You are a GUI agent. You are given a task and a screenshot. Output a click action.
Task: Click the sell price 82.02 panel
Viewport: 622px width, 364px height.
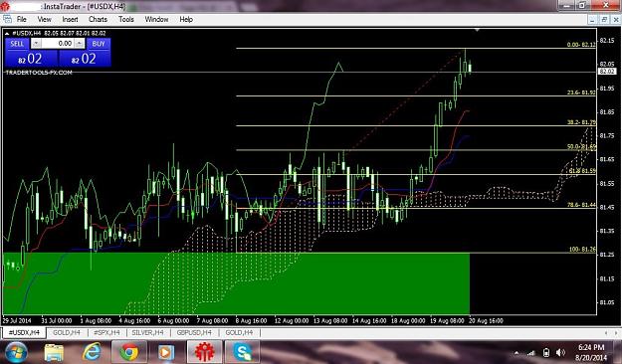pyautogui.click(x=31, y=59)
